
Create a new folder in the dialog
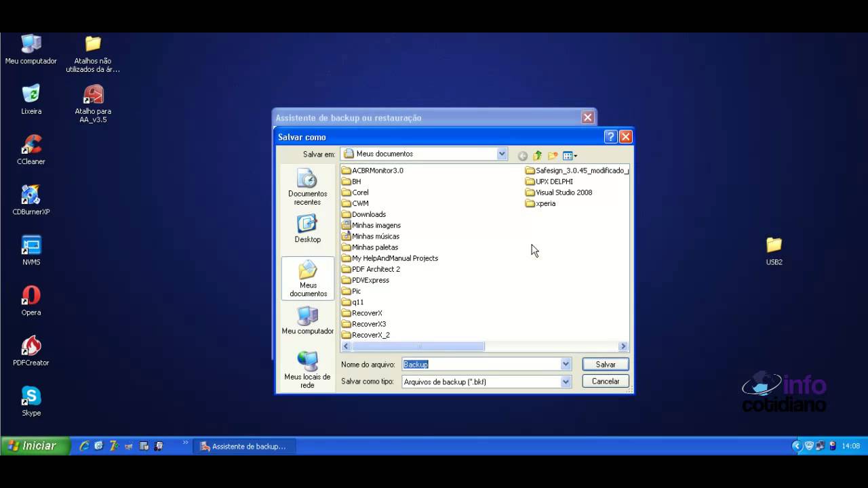[x=553, y=156]
